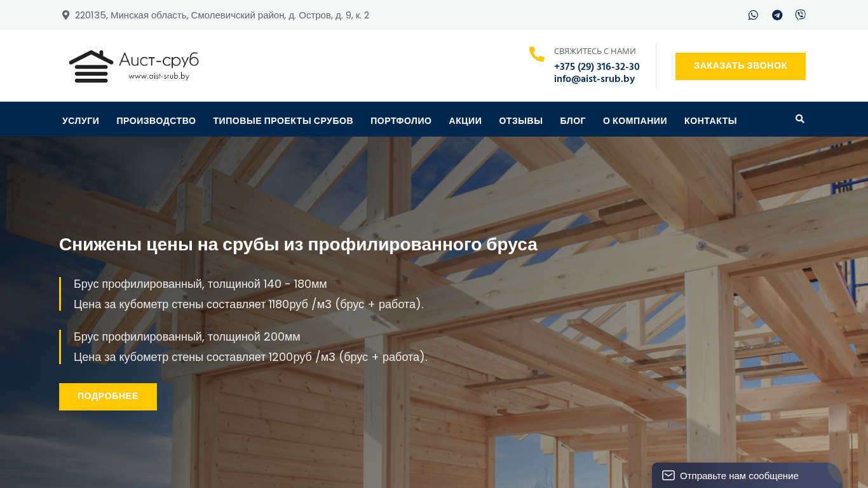The image size is (868, 488).
Task: Select Акции in the navigation bar
Action: 465,121
